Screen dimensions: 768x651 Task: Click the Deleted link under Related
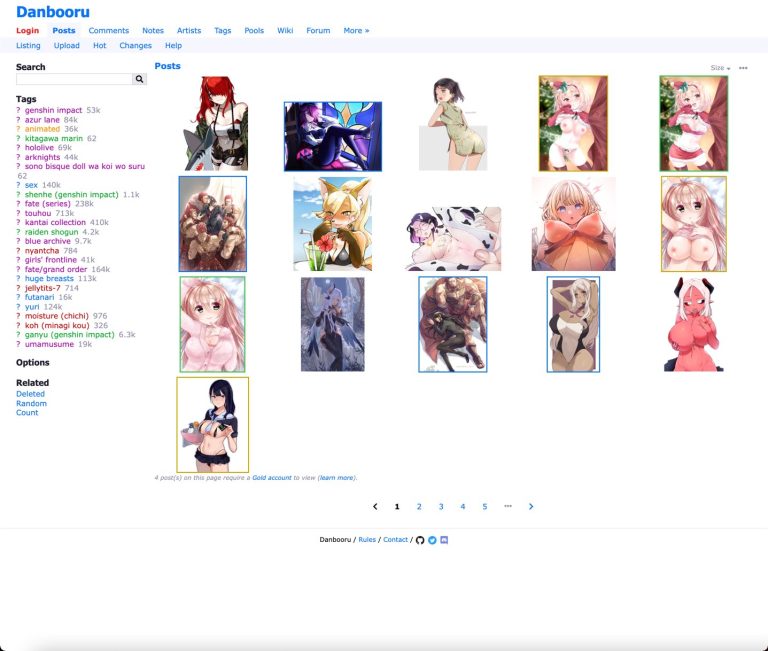[x=30, y=394]
